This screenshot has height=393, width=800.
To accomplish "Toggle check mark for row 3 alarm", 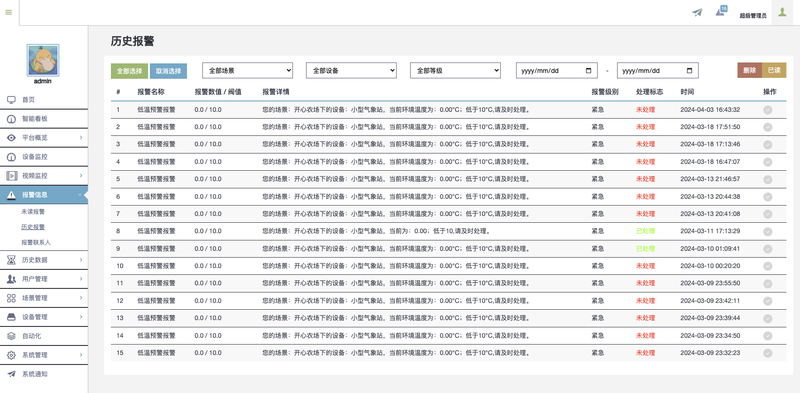I will click(767, 144).
